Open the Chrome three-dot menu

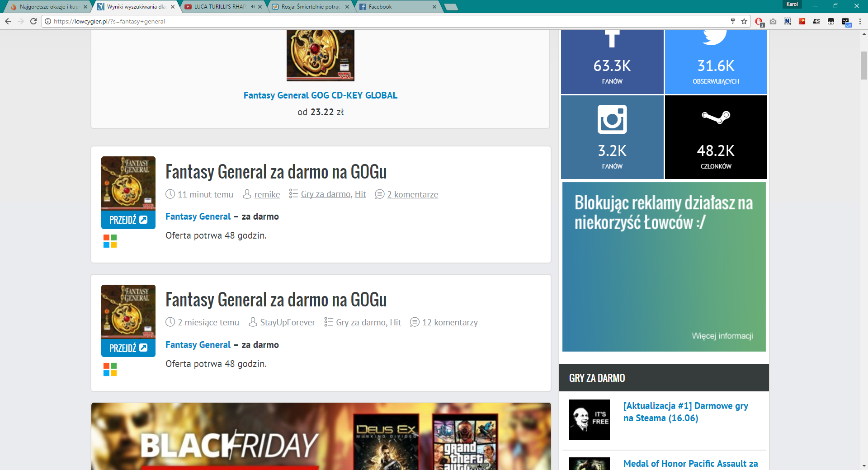[860, 21]
